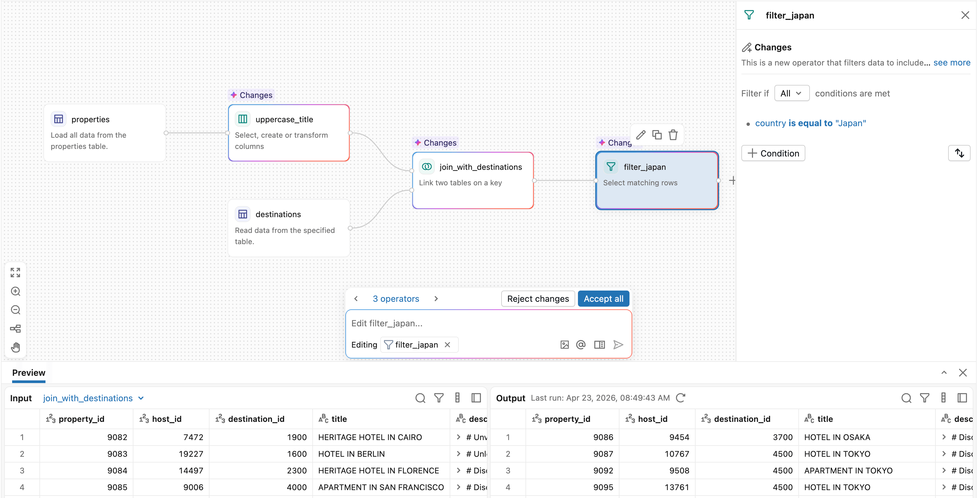The height and width of the screenshot is (498, 980).
Task: Click the pencil edit icon above filter_japan
Action: (641, 135)
